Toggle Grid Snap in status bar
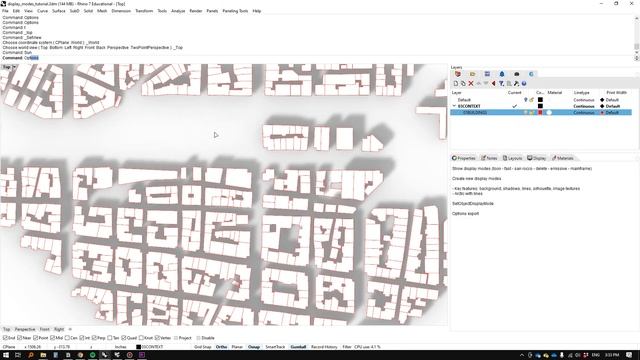This screenshot has height=360, width=640. [202, 347]
